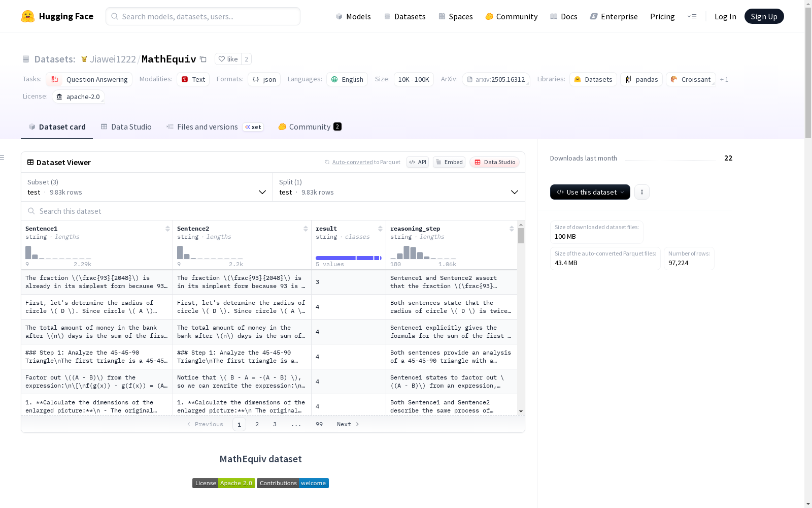
Task: Click the heart like button
Action: point(228,59)
